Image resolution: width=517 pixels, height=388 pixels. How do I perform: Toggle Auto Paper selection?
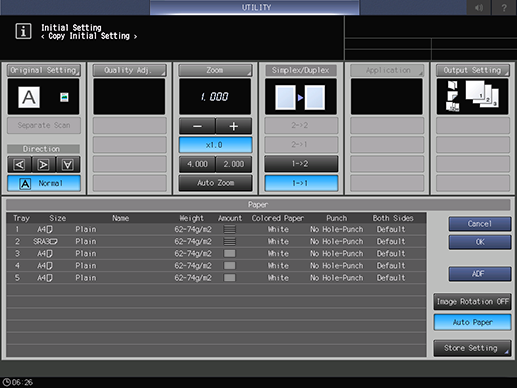coord(472,322)
